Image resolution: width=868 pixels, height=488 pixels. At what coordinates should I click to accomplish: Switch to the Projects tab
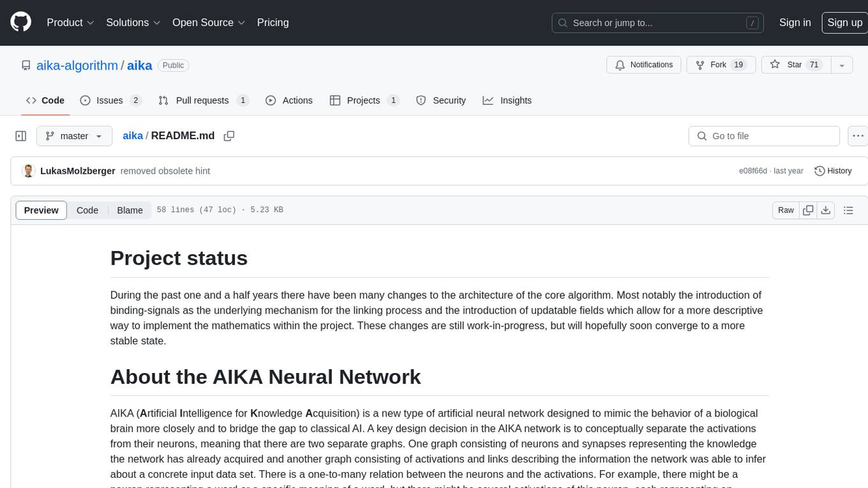tap(364, 100)
